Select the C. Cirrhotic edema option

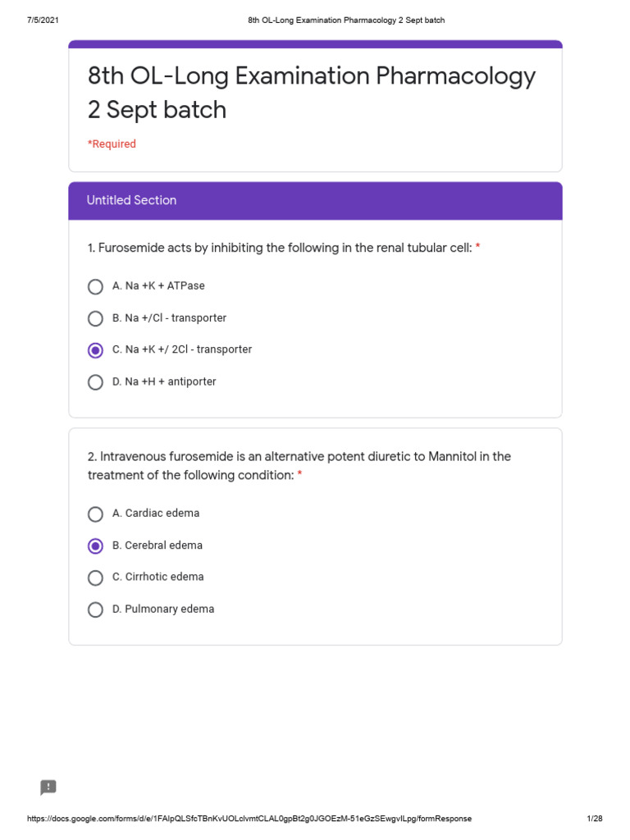[96, 577]
